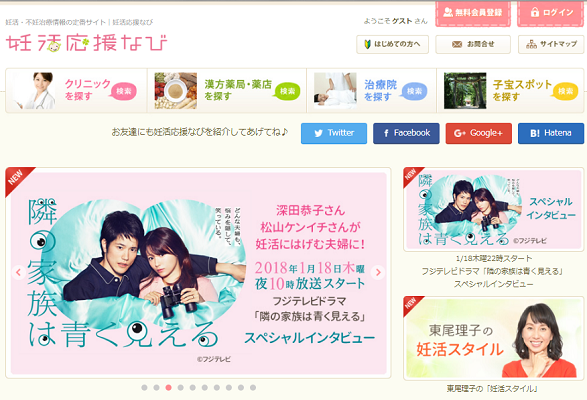The image size is (587, 400).
Task: Click the お問合せ contact button
Action: point(473,44)
